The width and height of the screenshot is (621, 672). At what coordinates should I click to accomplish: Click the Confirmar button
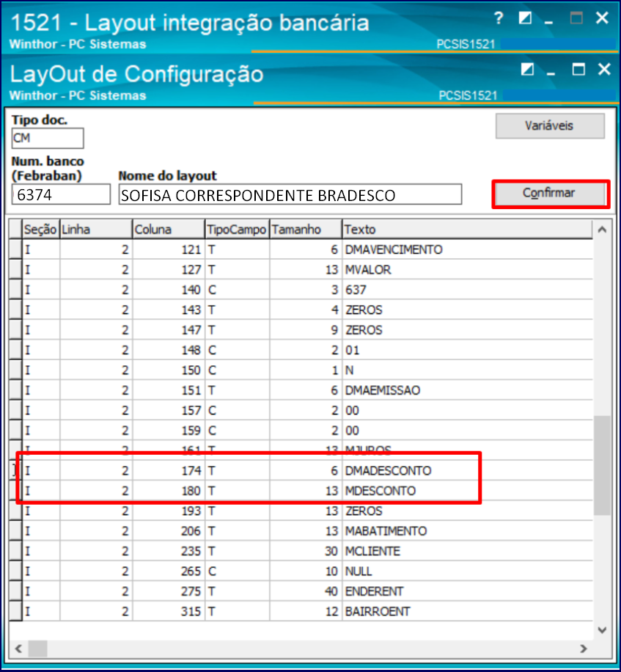[x=550, y=193]
